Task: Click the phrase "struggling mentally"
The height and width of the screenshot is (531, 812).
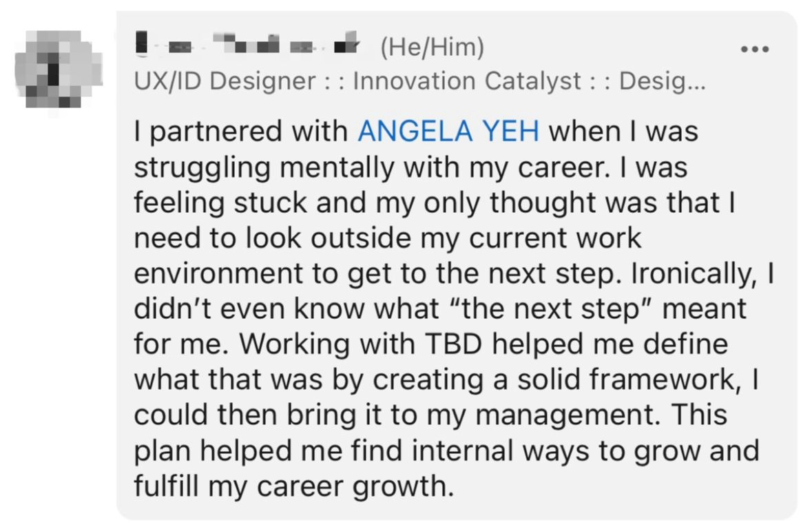Action: [x=264, y=167]
